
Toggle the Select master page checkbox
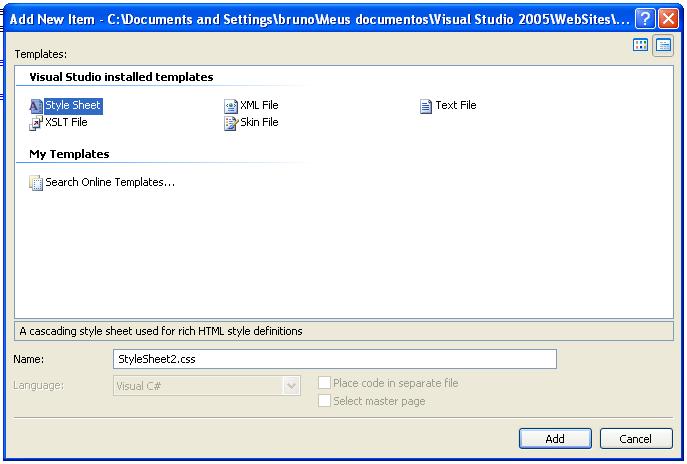[324, 401]
